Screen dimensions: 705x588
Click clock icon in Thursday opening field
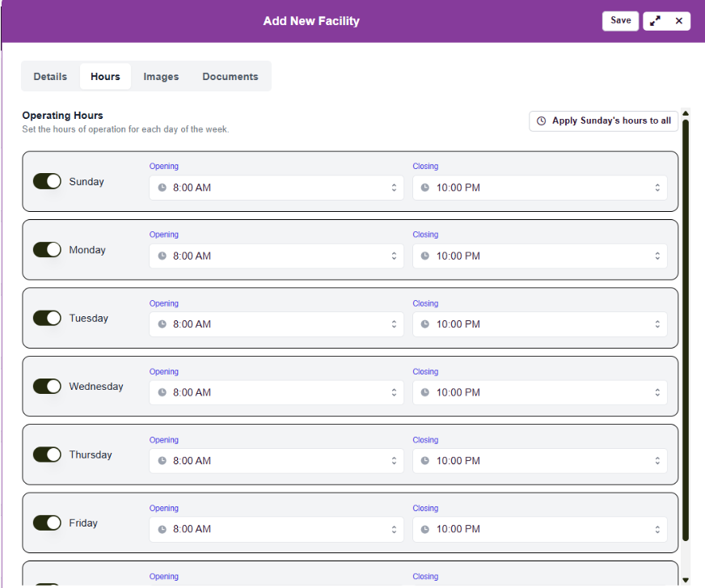tap(162, 461)
